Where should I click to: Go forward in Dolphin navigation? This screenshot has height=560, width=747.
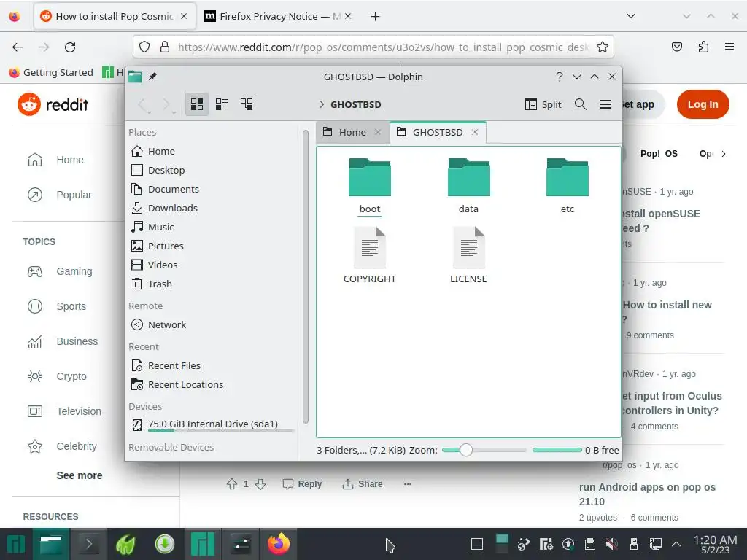click(167, 104)
